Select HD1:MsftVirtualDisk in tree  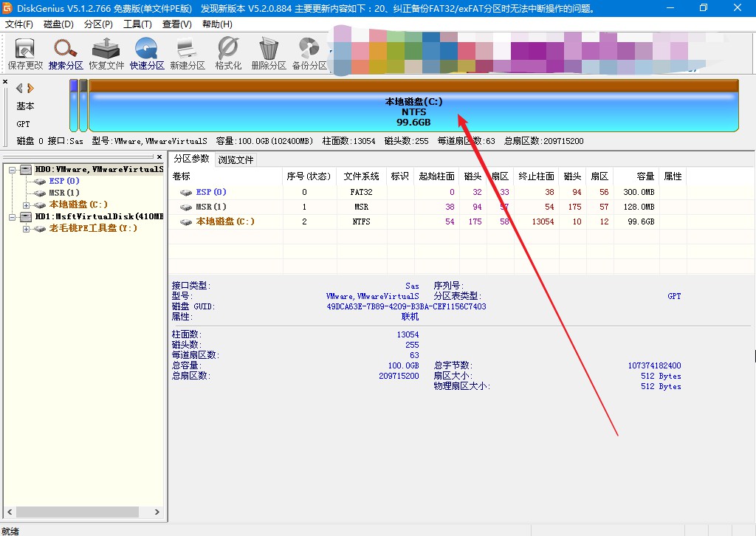pyautogui.click(x=99, y=216)
